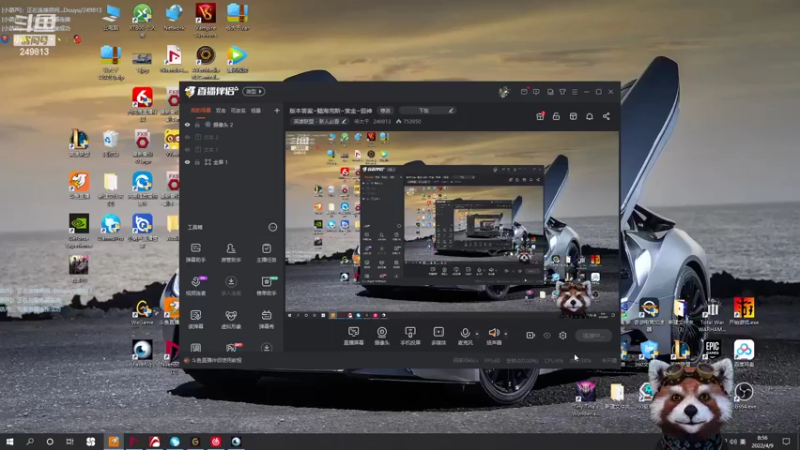Add screen capture source (直播屏幕)
Viewport: 800px width, 450px height.
[353, 336]
